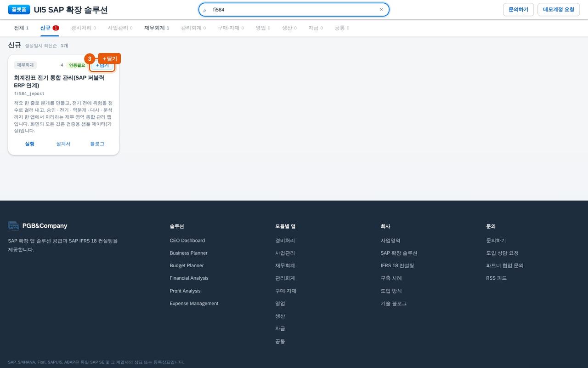This screenshot has height=368, width=588.
Task: Open the 구매·자재 tab in the tab bar
Action: (x=231, y=28)
